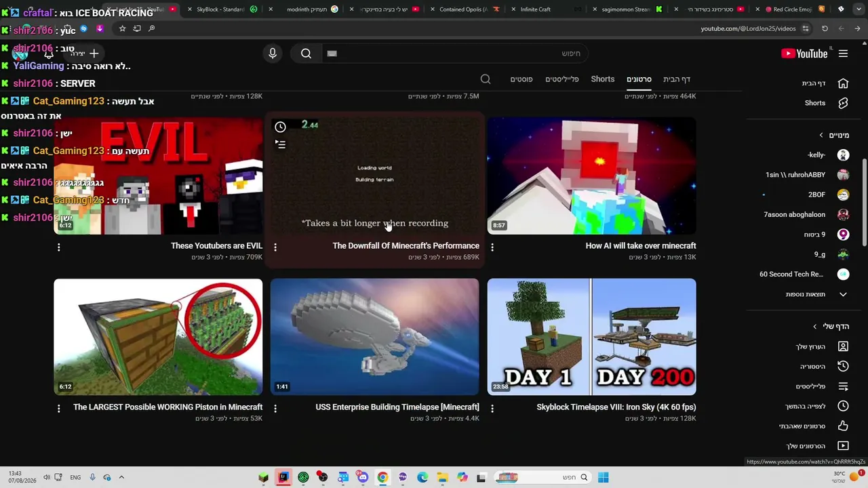Open File Explorer from the taskbar

442,478
